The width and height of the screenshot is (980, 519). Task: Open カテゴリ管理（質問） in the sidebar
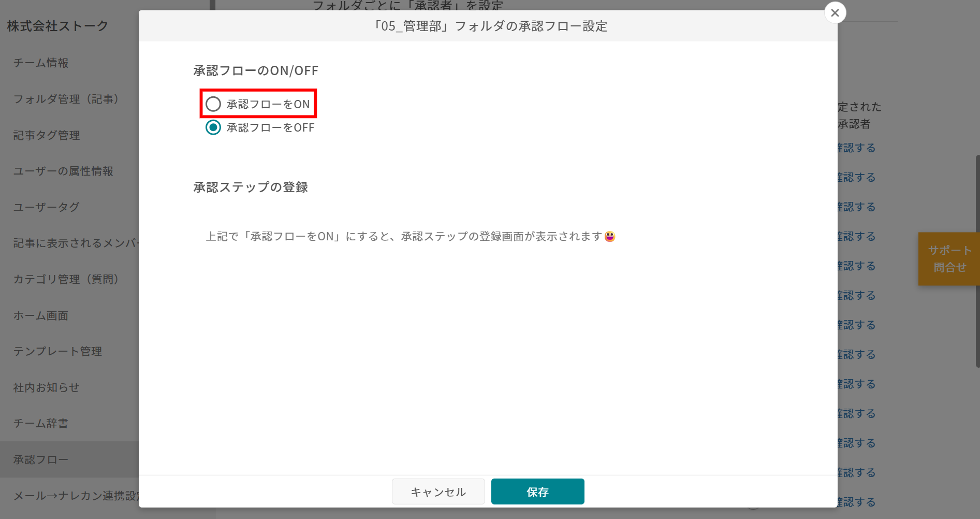tap(65, 279)
